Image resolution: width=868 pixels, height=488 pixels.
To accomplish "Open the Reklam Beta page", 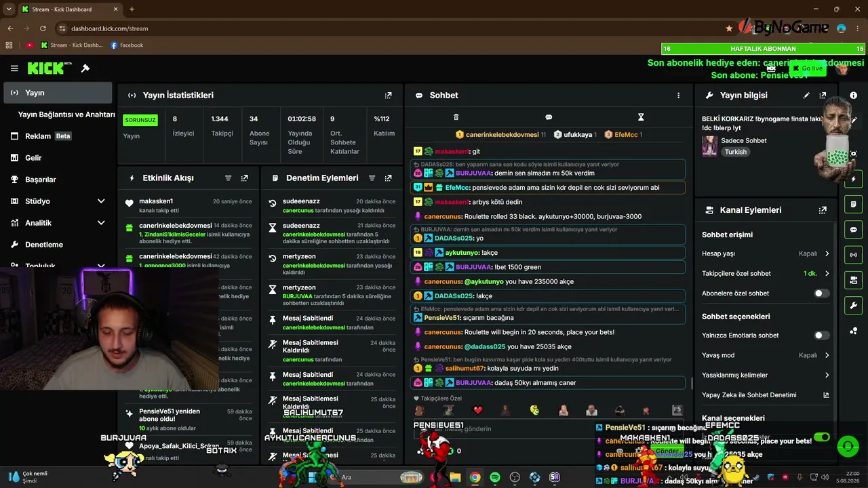I will tap(58, 136).
